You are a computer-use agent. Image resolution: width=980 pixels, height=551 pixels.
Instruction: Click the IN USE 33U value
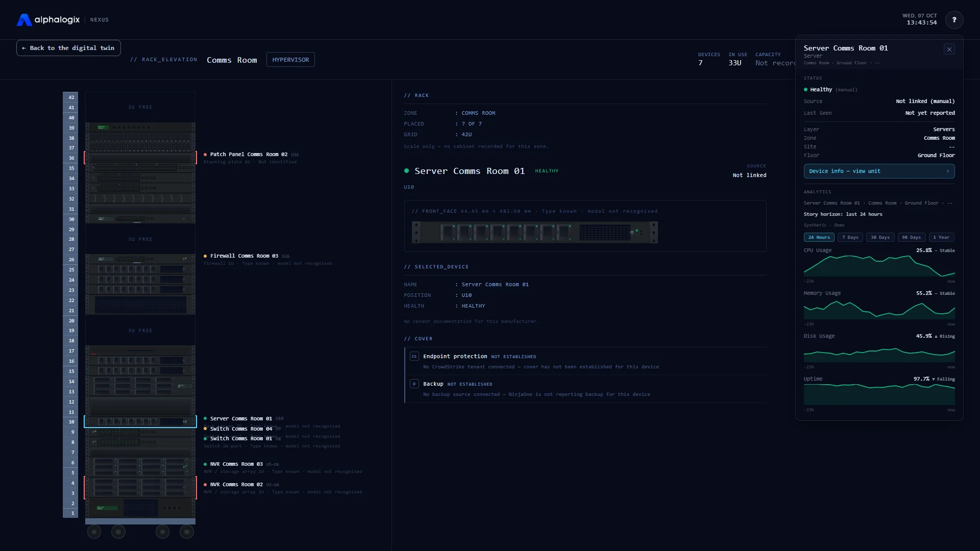(x=734, y=63)
